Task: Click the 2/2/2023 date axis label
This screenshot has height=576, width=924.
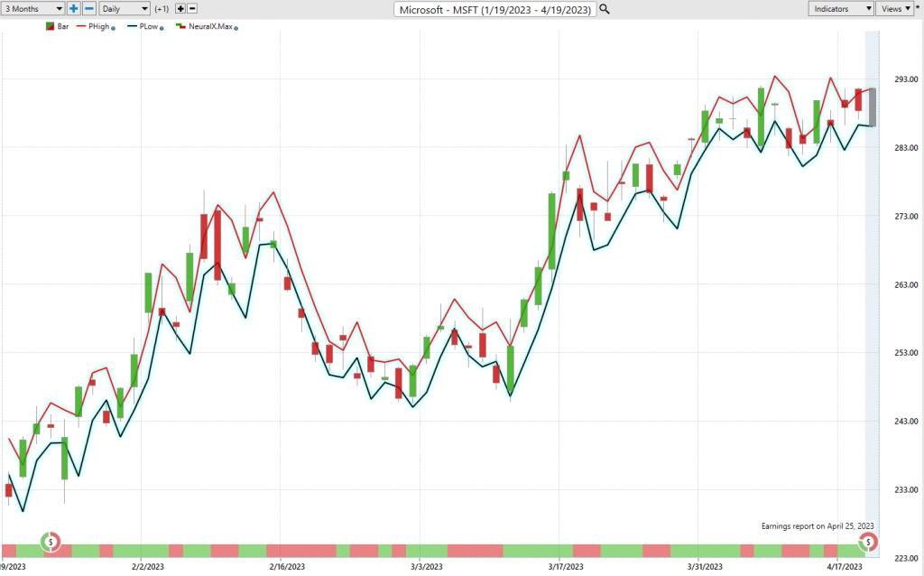Action: click(148, 567)
